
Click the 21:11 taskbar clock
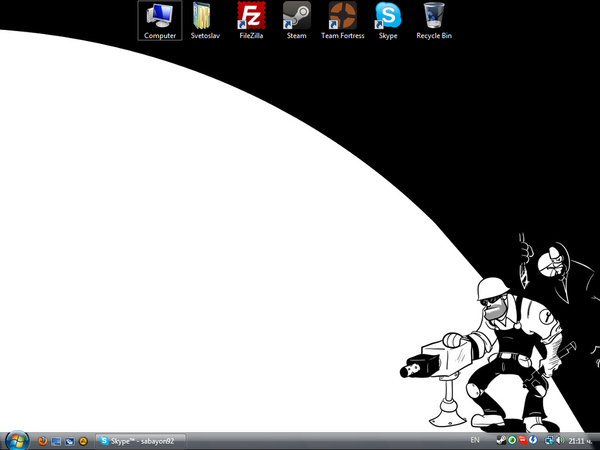(580, 441)
